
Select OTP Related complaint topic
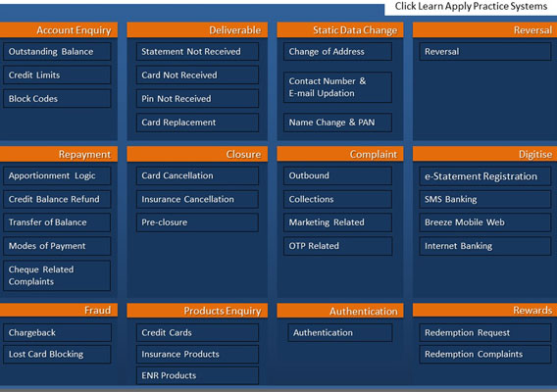(x=337, y=246)
